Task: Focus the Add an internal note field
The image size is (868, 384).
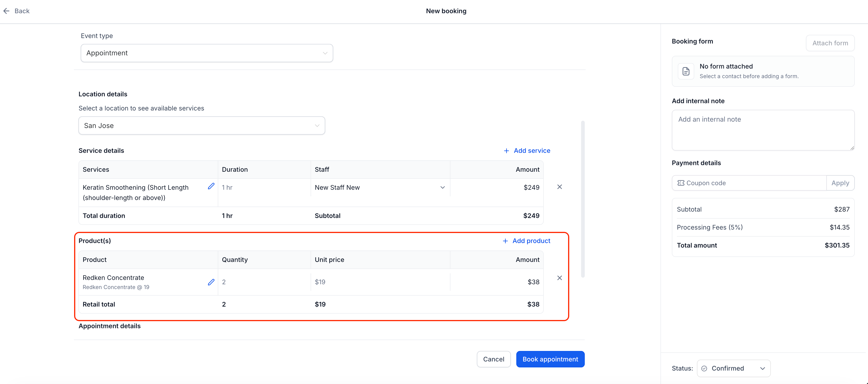Action: point(763,130)
